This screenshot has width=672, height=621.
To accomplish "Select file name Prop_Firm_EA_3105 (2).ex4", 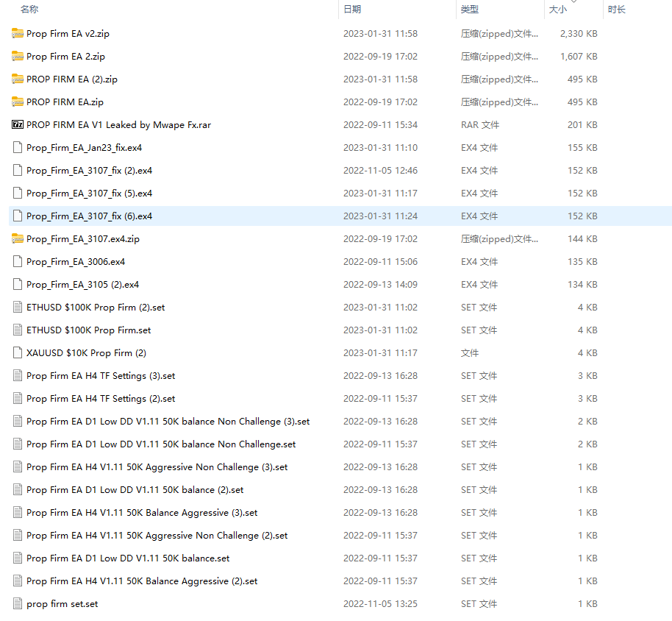I will (83, 284).
